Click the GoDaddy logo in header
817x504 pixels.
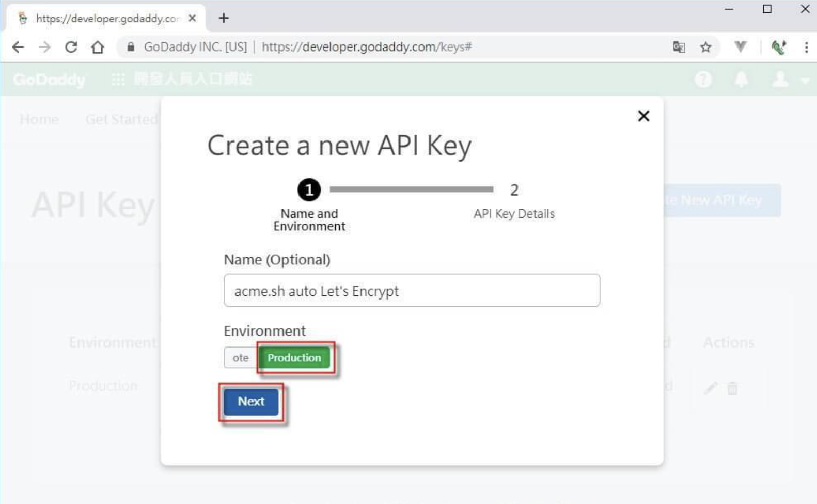pyautogui.click(x=50, y=80)
